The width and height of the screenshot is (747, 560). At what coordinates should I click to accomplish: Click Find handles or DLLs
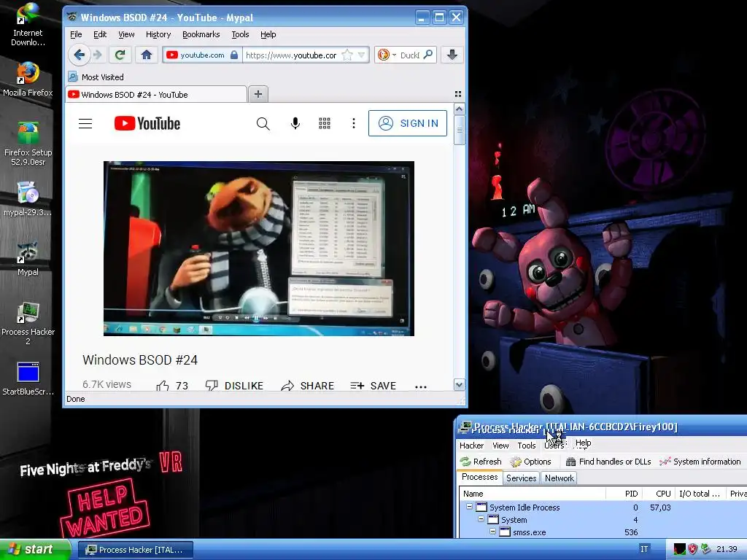(x=608, y=462)
